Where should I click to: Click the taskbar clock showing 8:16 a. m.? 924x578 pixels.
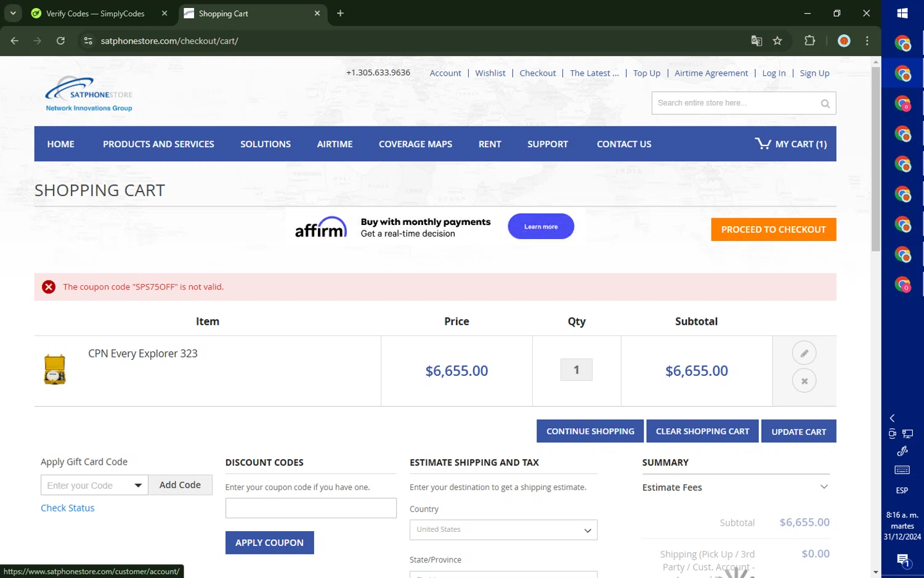(x=902, y=526)
